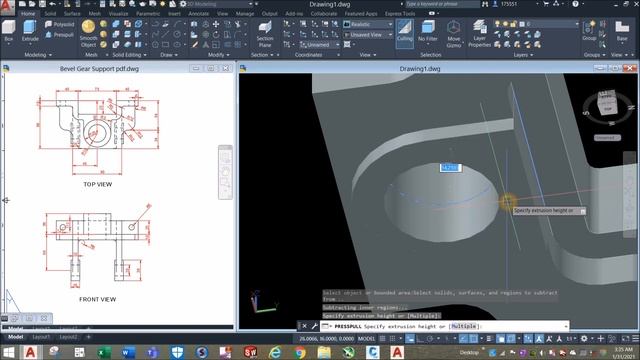Open the Help question mark icon

click(575, 4)
